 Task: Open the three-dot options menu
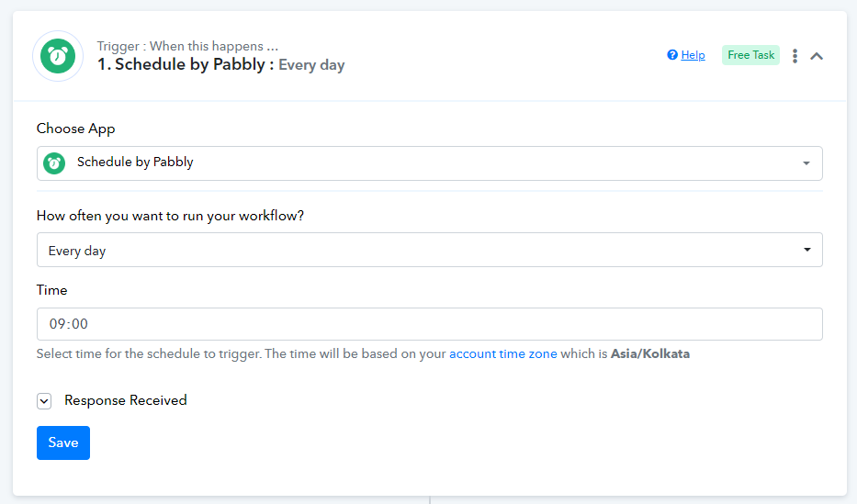click(x=795, y=56)
